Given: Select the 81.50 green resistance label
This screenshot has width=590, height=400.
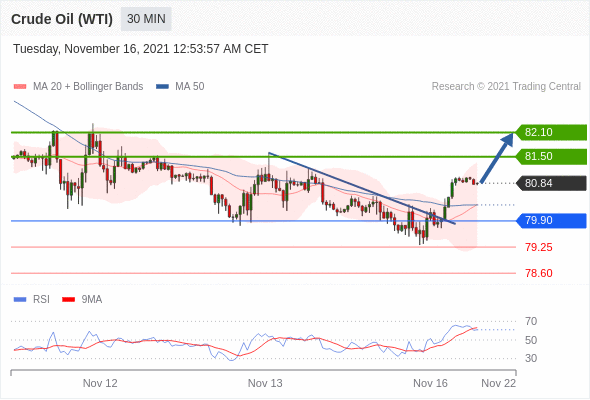Looking at the screenshot, I should coord(551,157).
